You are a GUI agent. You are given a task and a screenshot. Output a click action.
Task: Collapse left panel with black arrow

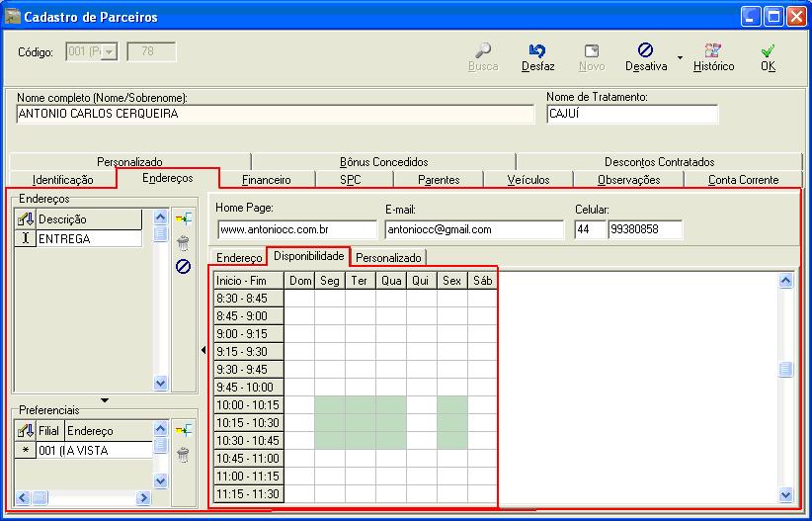[203, 350]
